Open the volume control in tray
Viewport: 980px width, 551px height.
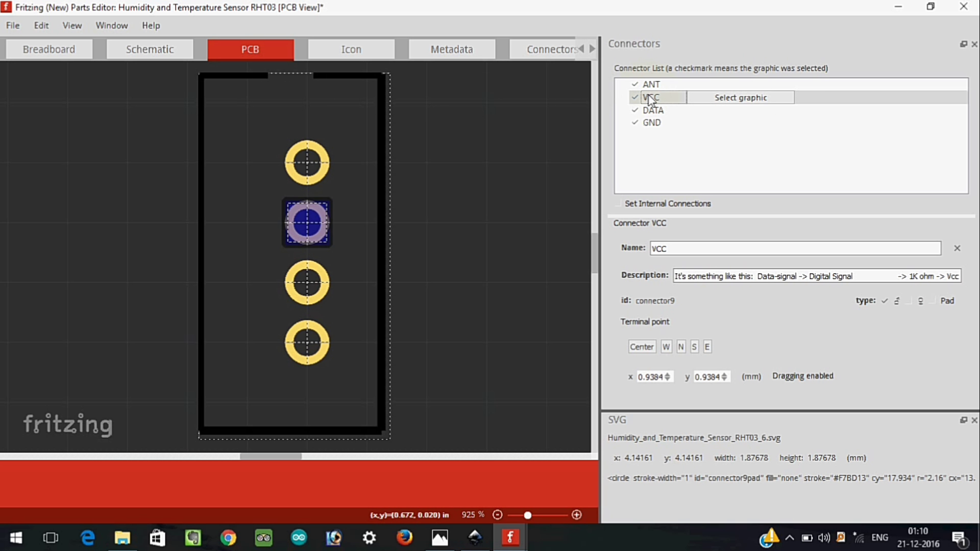pos(824,538)
